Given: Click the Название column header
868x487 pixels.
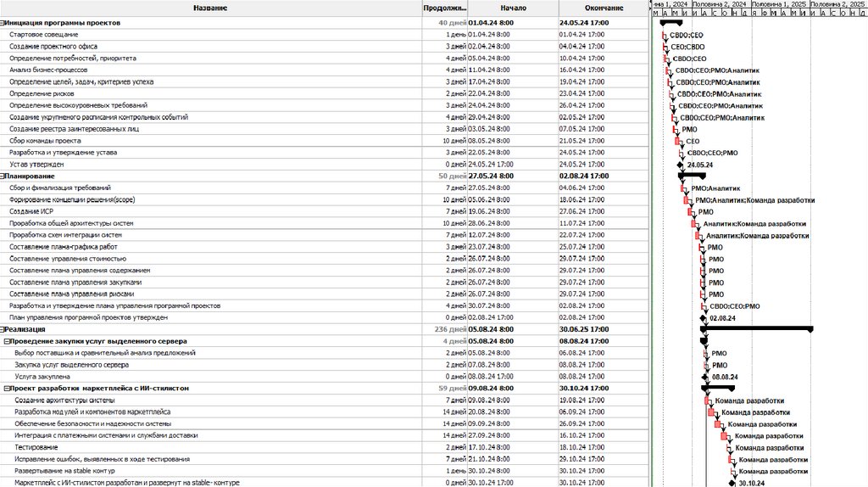Looking at the screenshot, I should [210, 8].
